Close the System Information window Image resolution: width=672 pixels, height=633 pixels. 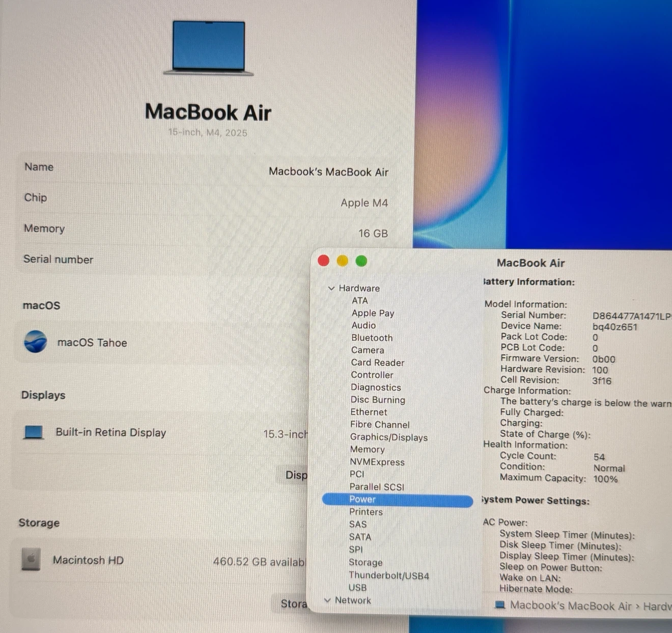(323, 261)
